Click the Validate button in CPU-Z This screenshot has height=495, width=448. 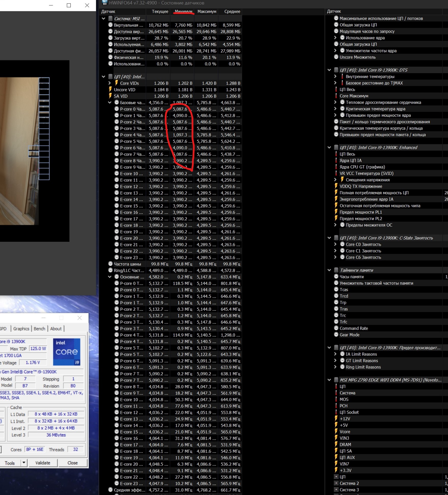(x=43, y=463)
